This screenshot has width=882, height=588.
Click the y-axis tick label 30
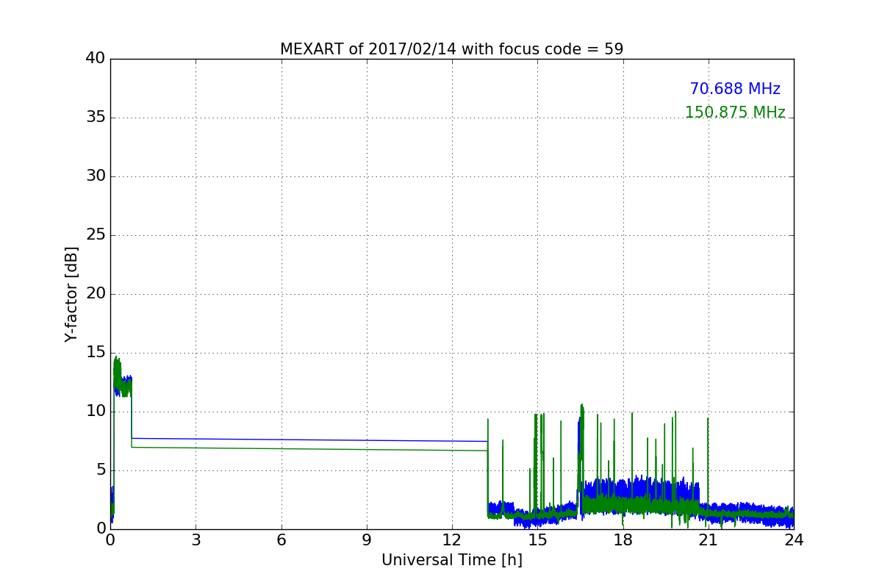tap(96, 176)
